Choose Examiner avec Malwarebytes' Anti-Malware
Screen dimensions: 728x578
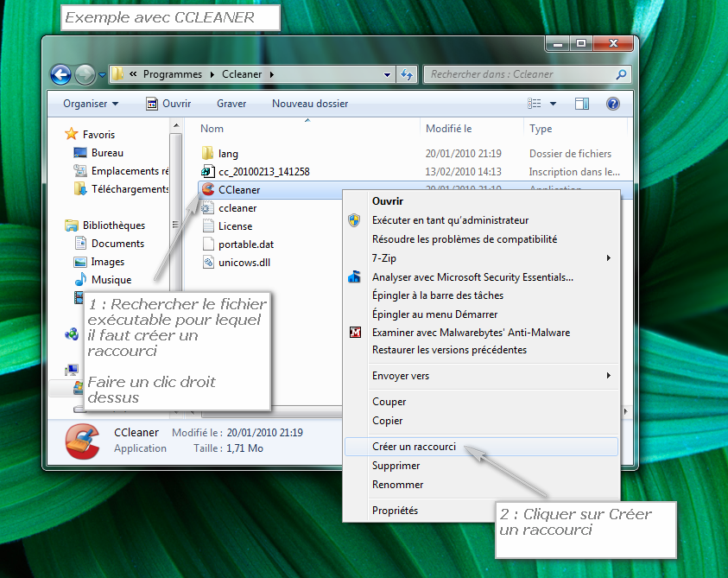point(482,333)
